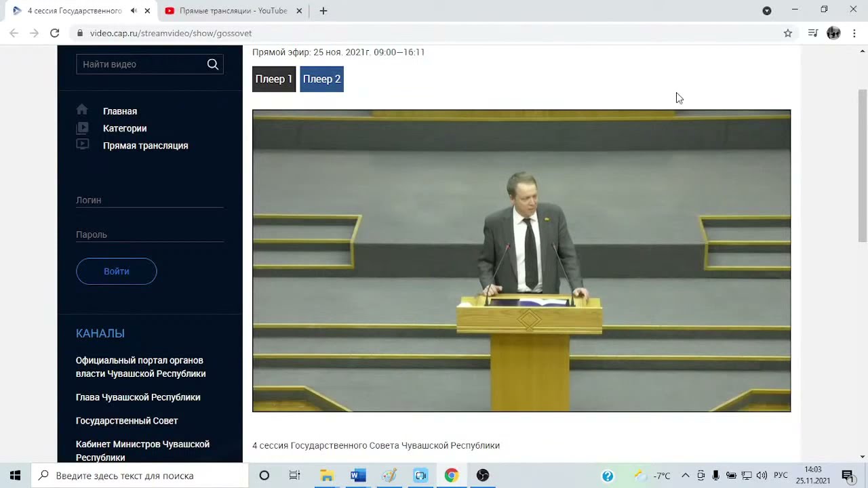Image resolution: width=868 pixels, height=488 pixels.
Task: Click the address bar URL
Action: (171, 33)
